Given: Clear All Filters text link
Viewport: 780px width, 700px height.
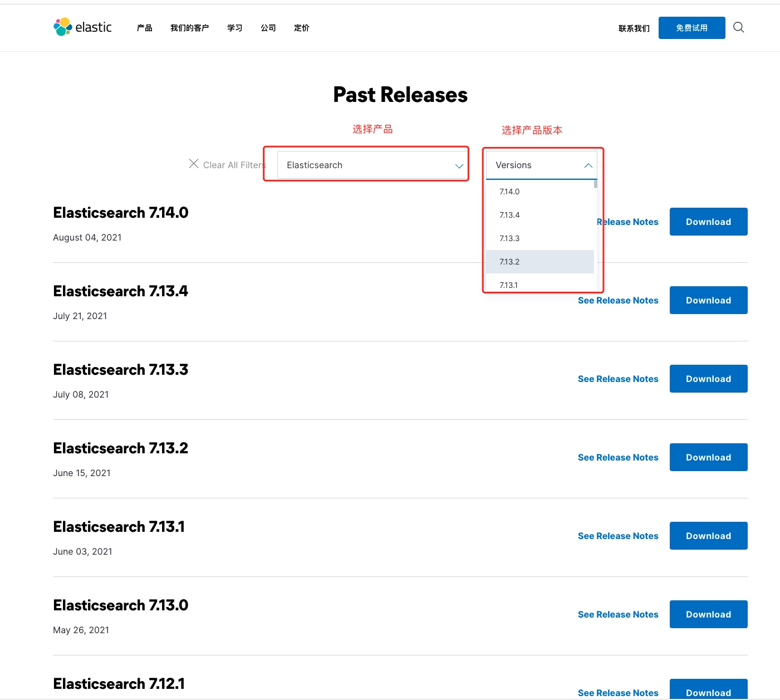Looking at the screenshot, I should click(234, 165).
